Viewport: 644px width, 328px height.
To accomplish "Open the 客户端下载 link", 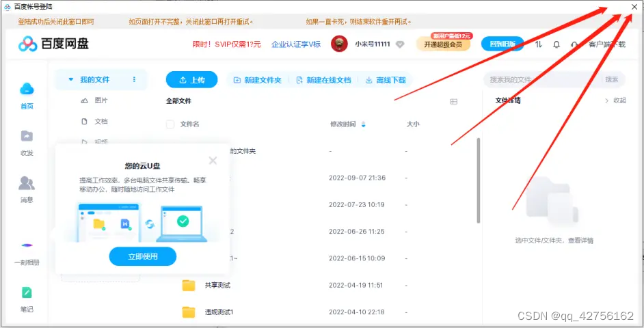I will [x=607, y=44].
